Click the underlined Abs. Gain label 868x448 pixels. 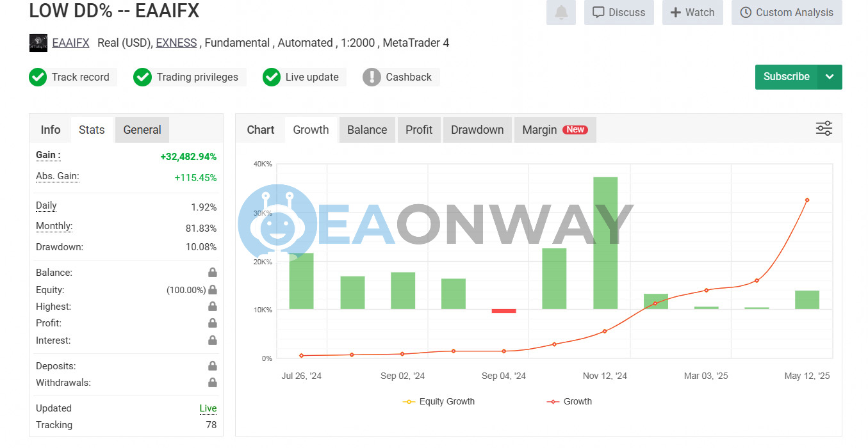click(x=58, y=177)
